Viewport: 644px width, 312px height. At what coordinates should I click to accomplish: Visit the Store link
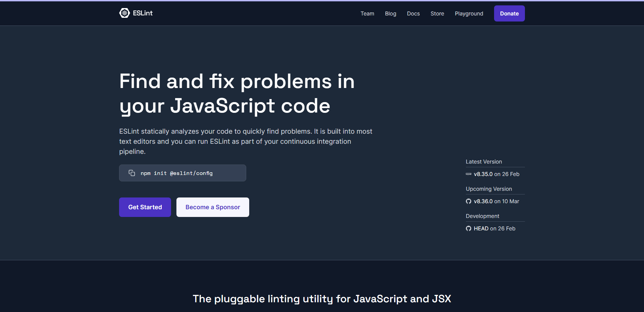tap(437, 13)
